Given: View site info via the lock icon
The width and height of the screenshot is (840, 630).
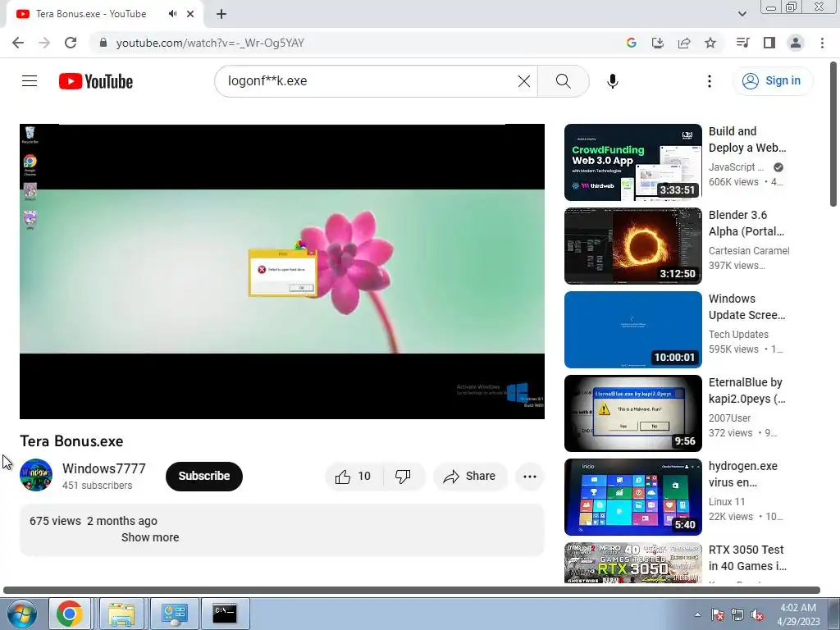Looking at the screenshot, I should 103,43.
